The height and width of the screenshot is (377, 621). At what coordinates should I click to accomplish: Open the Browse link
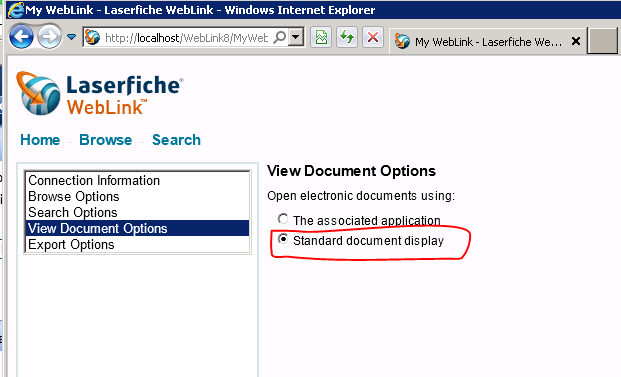click(x=105, y=140)
